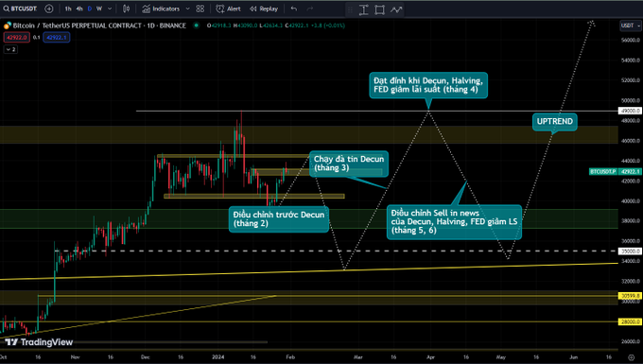Select the Text drawing tool

[364, 9]
